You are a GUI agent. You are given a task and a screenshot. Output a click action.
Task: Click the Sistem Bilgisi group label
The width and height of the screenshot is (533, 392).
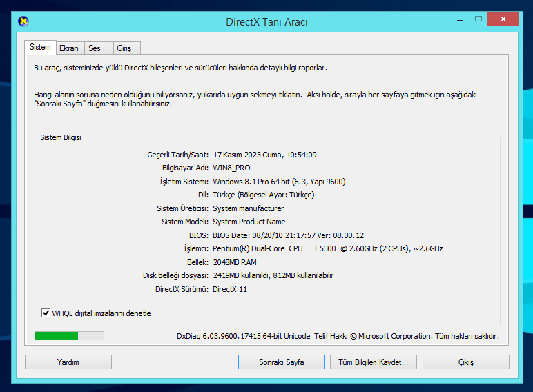click(61, 137)
